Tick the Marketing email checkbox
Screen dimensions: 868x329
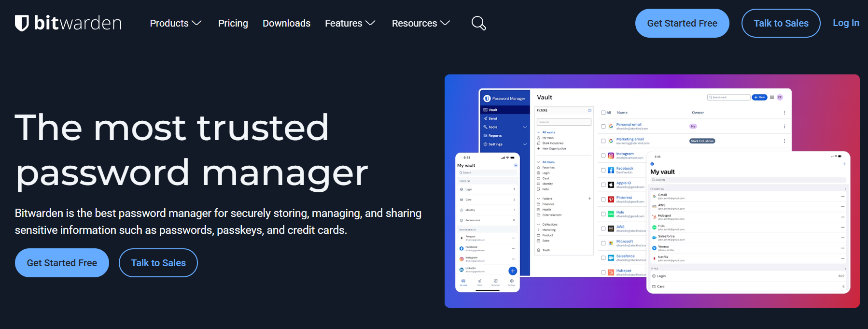pyautogui.click(x=603, y=141)
